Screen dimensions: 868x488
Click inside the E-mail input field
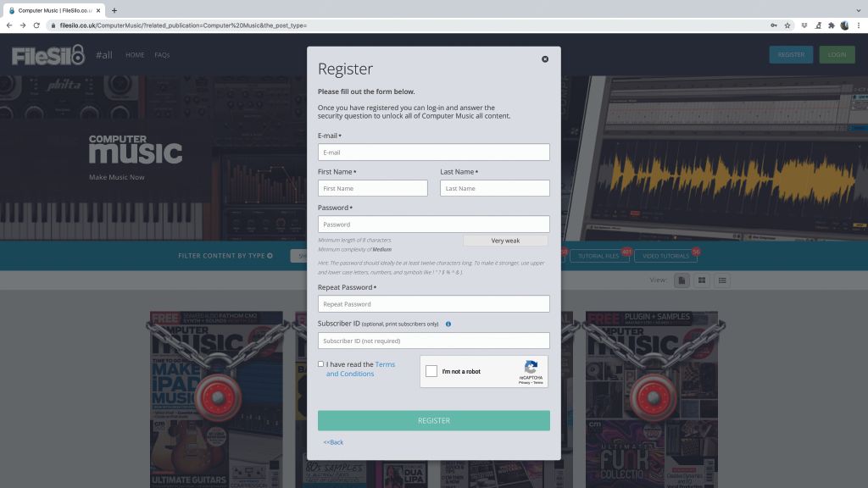click(x=433, y=152)
